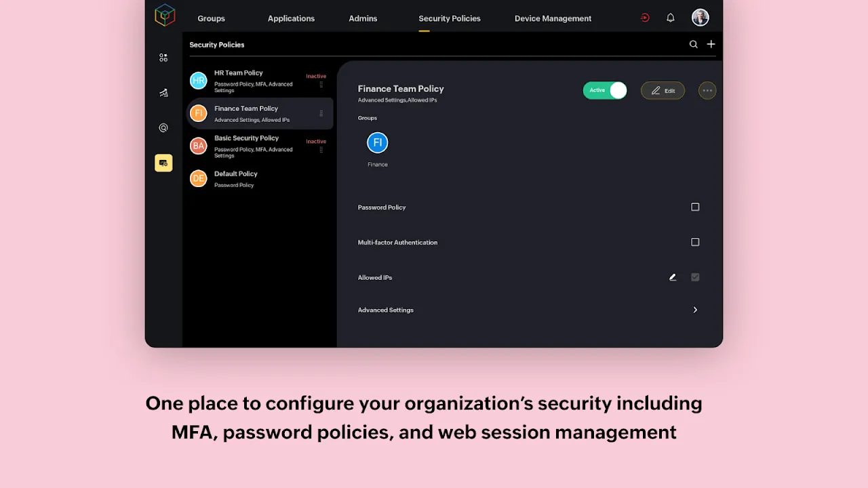Switch to the Groups tab
The image size is (868, 488).
(211, 18)
